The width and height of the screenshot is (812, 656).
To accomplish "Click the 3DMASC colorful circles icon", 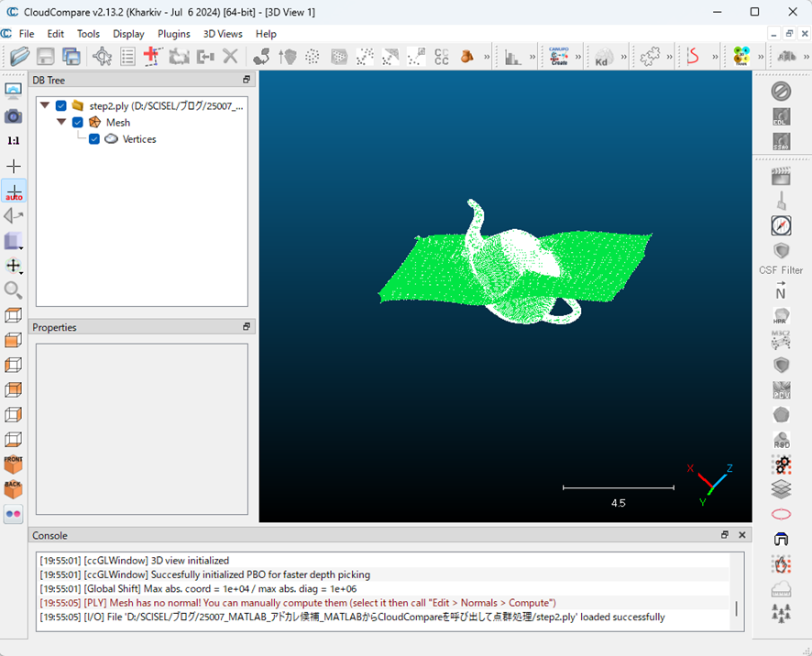I will tap(741, 56).
